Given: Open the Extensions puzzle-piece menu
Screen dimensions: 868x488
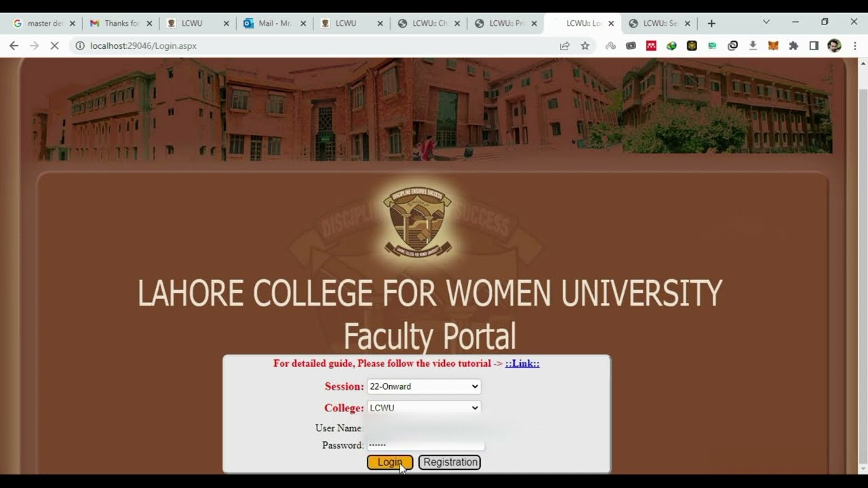Looking at the screenshot, I should [x=793, y=45].
